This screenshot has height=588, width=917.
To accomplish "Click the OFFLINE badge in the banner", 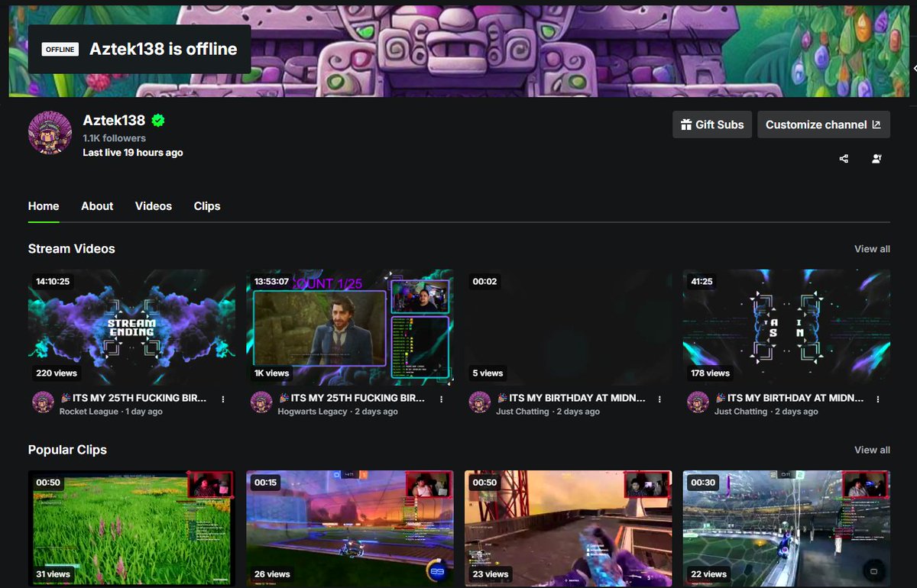I will click(60, 49).
